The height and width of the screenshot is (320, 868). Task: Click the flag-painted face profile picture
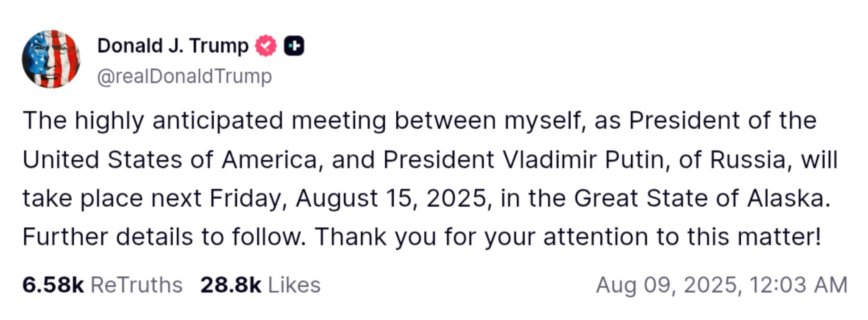pyautogui.click(x=51, y=59)
